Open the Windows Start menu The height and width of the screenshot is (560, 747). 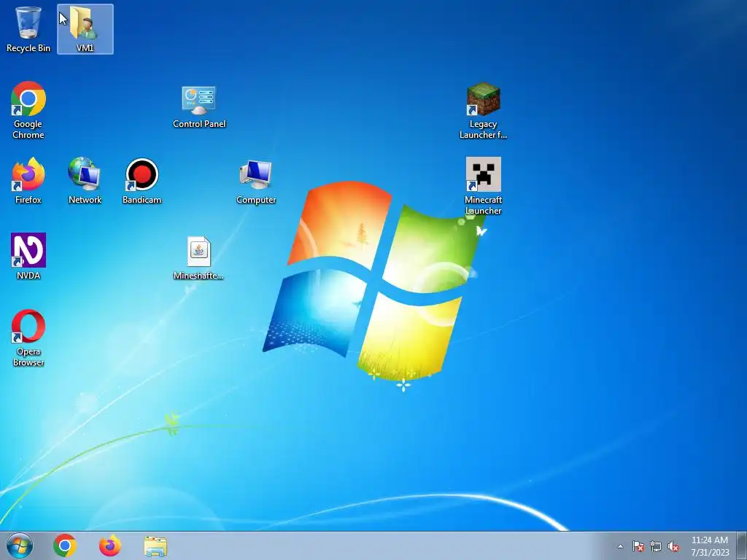click(x=20, y=545)
